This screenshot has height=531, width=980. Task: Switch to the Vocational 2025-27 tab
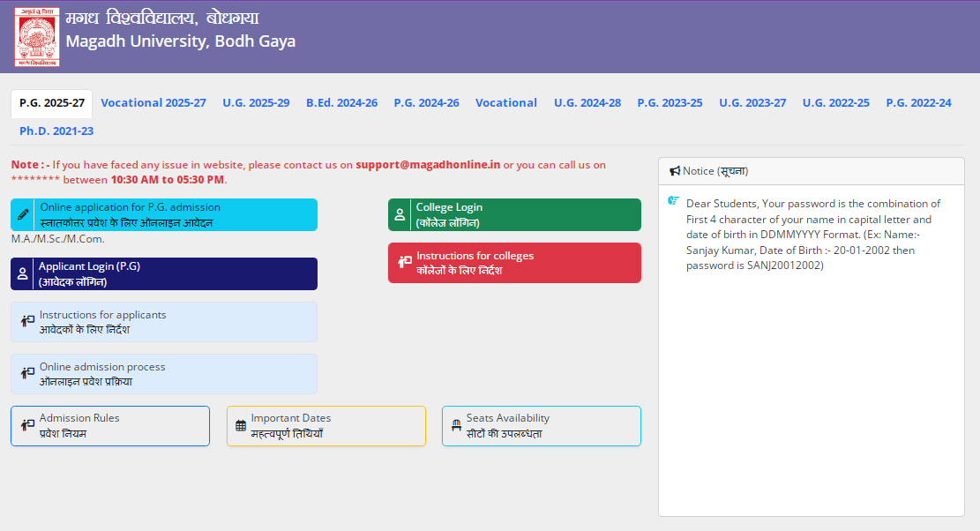coord(153,102)
